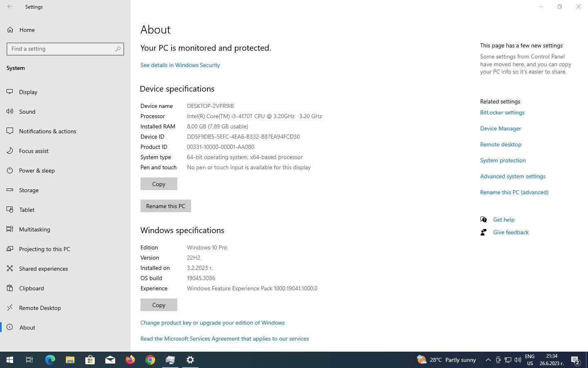Select Edition Windows 10 Pro value
This screenshot has height=368, width=588.
pyautogui.click(x=207, y=247)
